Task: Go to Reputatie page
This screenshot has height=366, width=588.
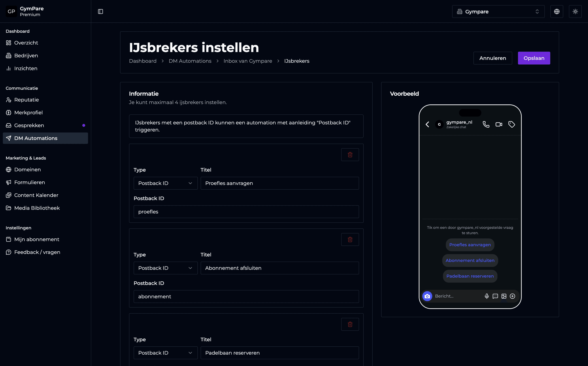Action: (x=45, y=100)
